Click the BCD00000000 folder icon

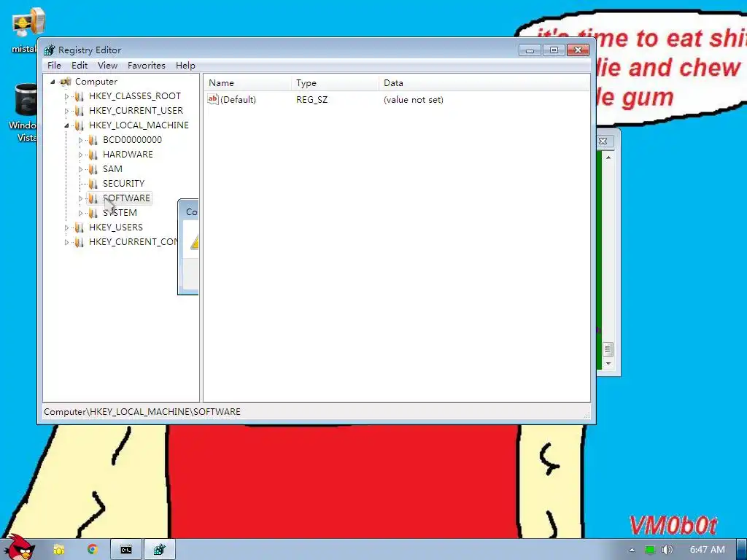[93, 140]
